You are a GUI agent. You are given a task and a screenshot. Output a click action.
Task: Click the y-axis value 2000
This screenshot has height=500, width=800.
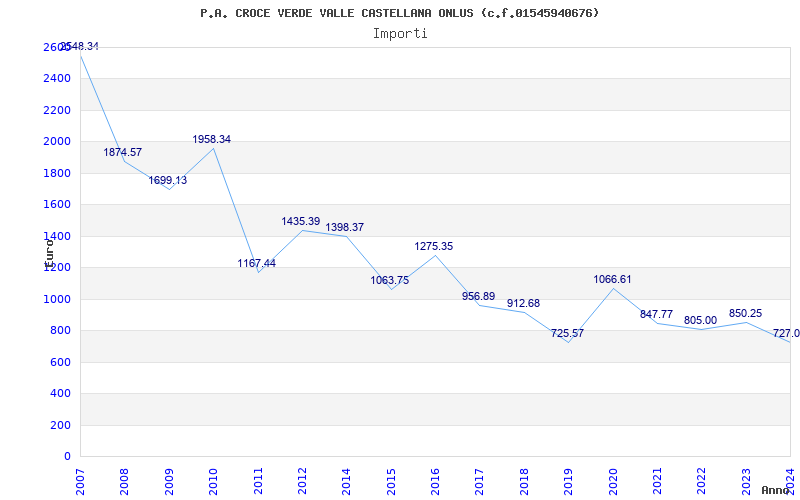point(58,141)
